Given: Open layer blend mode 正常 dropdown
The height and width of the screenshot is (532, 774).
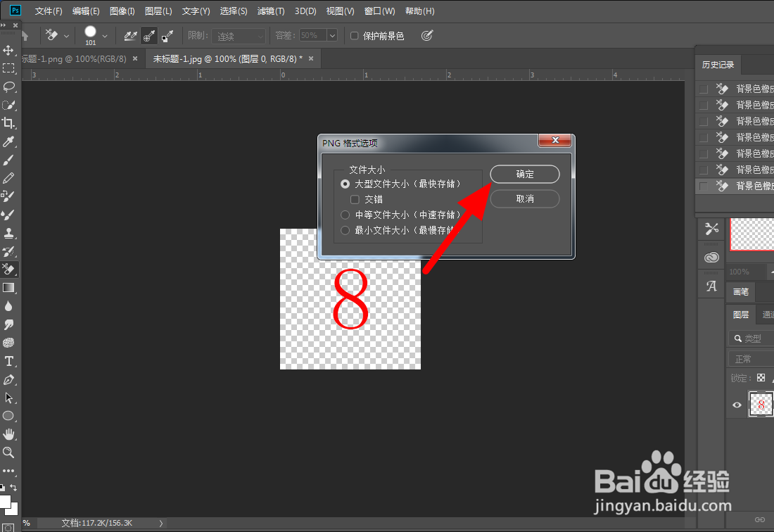Looking at the screenshot, I should (751, 359).
